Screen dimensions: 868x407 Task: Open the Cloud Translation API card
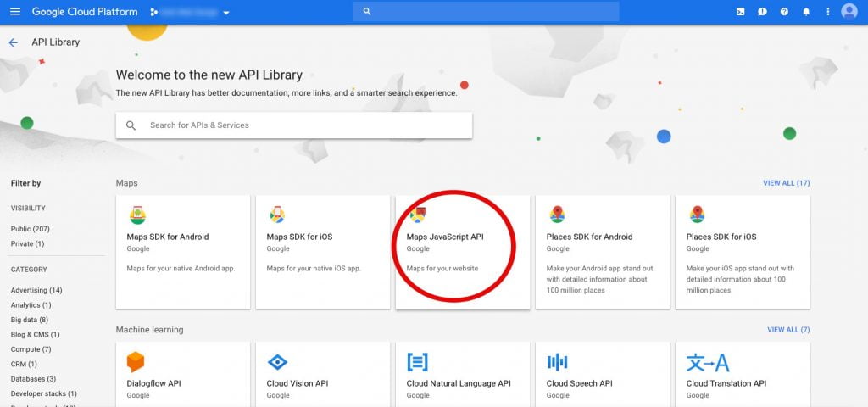click(743, 374)
